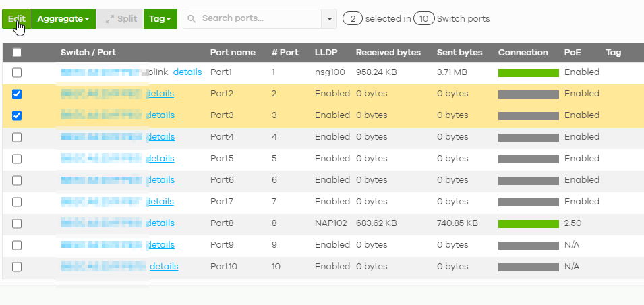The height and width of the screenshot is (305, 644).
Task: Click the gray connection bar for Port4
Action: (x=528, y=138)
